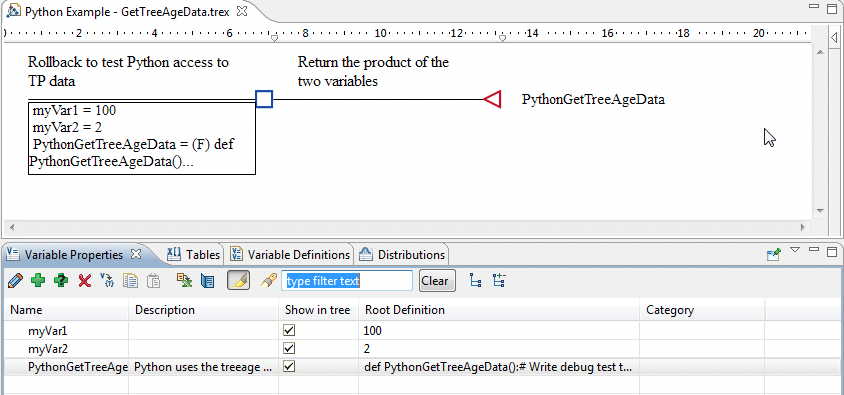This screenshot has width=844, height=395.
Task: Click the paste clipboard icon
Action: (153, 280)
